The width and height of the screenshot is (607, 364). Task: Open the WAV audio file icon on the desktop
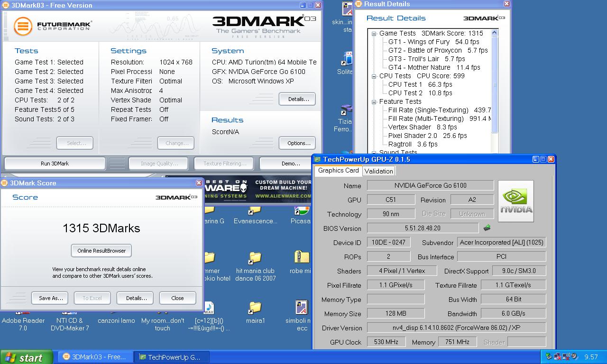point(209,308)
